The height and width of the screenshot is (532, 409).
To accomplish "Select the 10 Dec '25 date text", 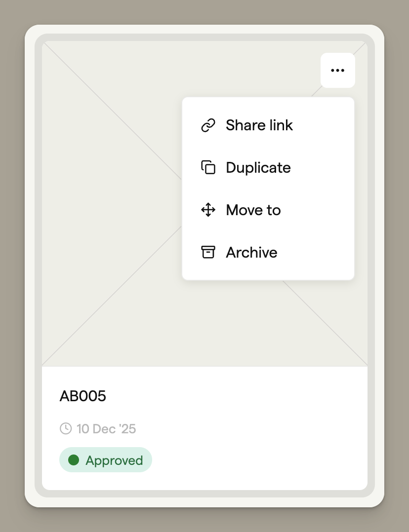I will 106,428.
